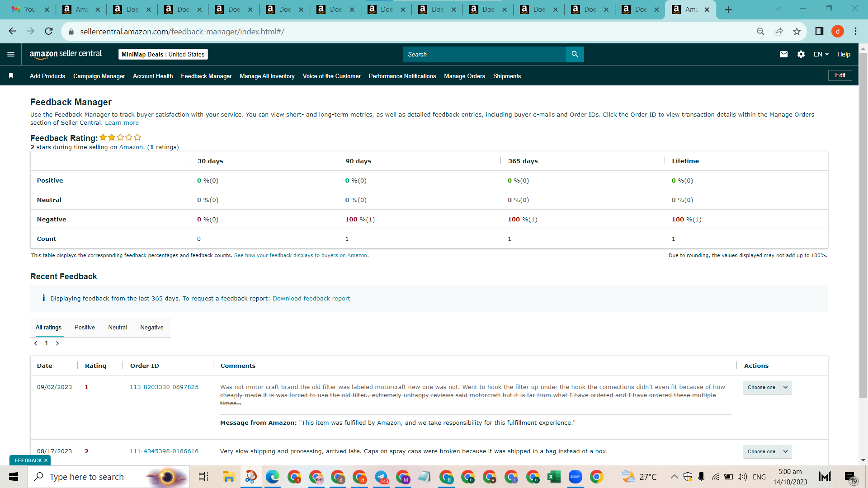Viewport: 868px width, 488px height.
Task: Open Manage All Inventory in navigation bar
Action: tap(267, 76)
